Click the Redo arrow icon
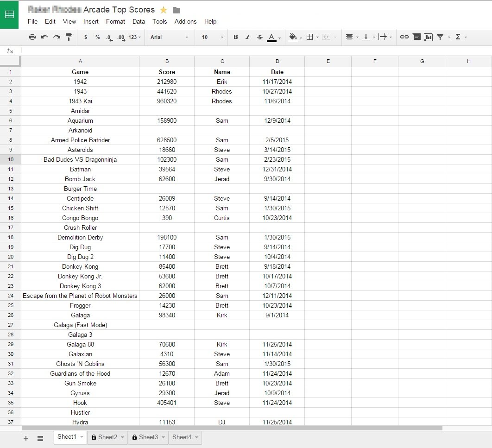The width and height of the screenshot is (492, 448). coord(57,37)
